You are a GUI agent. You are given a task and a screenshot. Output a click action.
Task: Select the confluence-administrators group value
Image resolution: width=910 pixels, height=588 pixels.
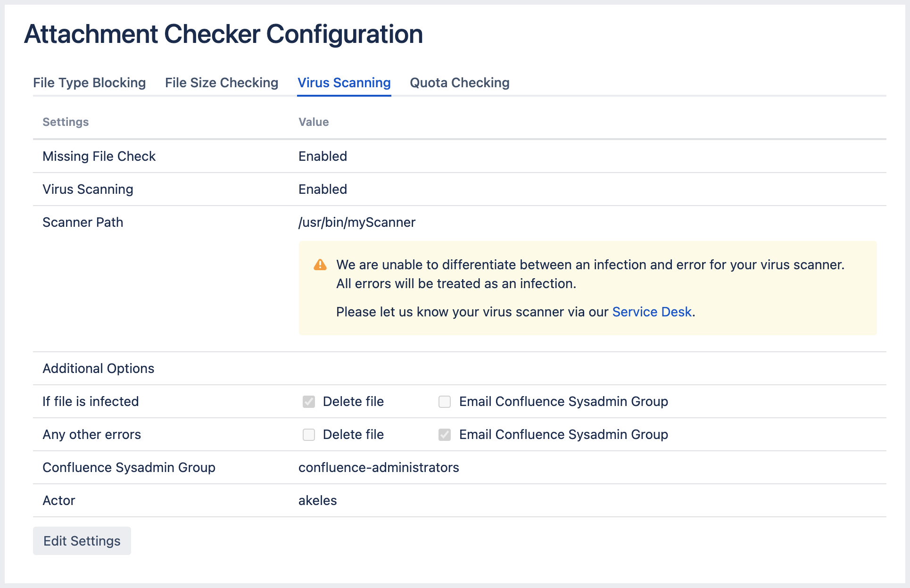(379, 468)
